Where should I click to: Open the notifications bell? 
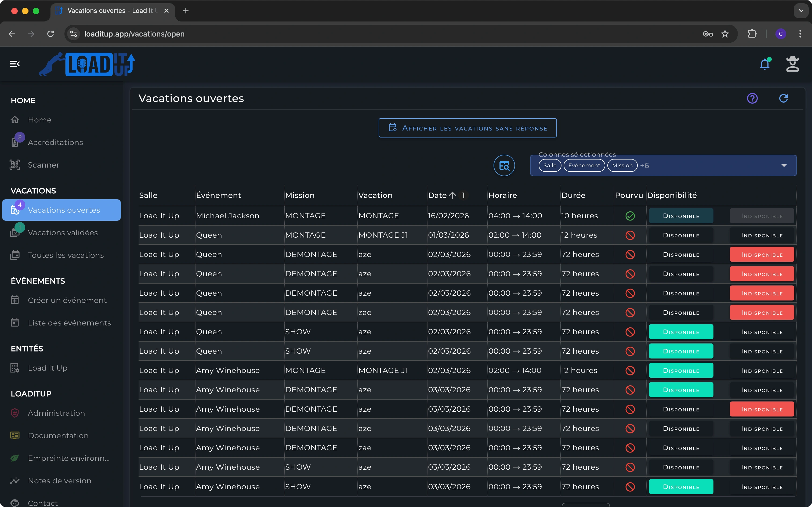point(765,64)
